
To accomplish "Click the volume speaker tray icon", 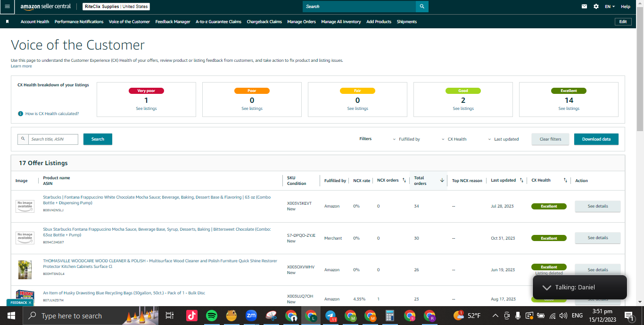I will [563, 316].
